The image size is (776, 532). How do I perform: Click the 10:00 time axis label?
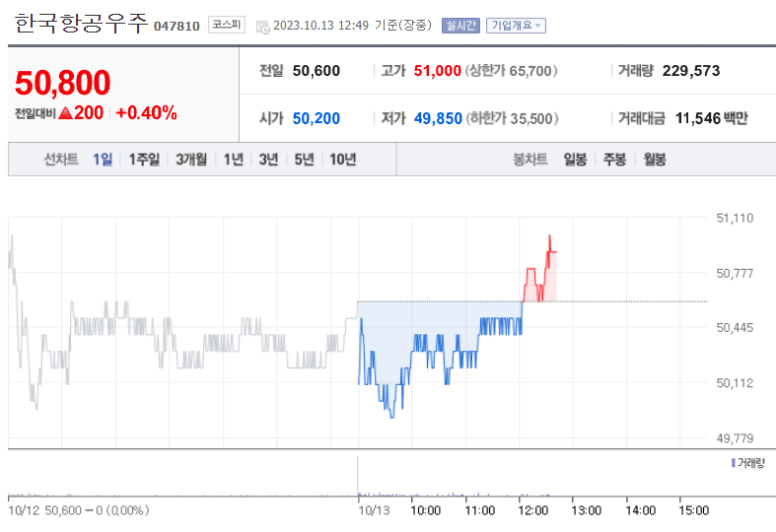point(426,510)
